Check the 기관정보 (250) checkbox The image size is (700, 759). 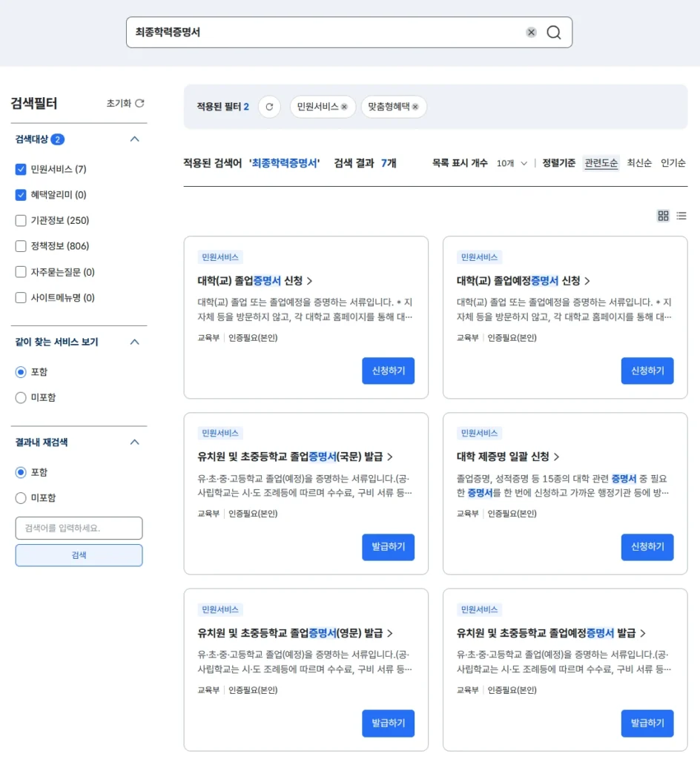tap(19, 220)
